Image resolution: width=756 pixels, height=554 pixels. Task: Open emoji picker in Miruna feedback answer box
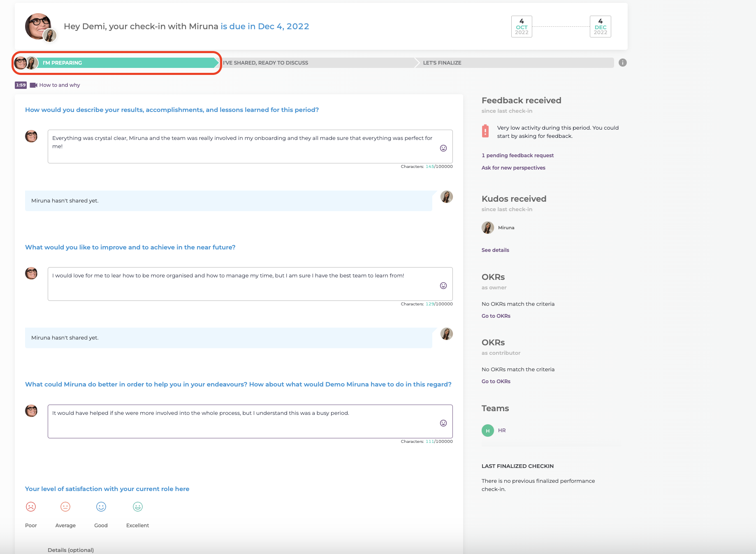click(443, 423)
